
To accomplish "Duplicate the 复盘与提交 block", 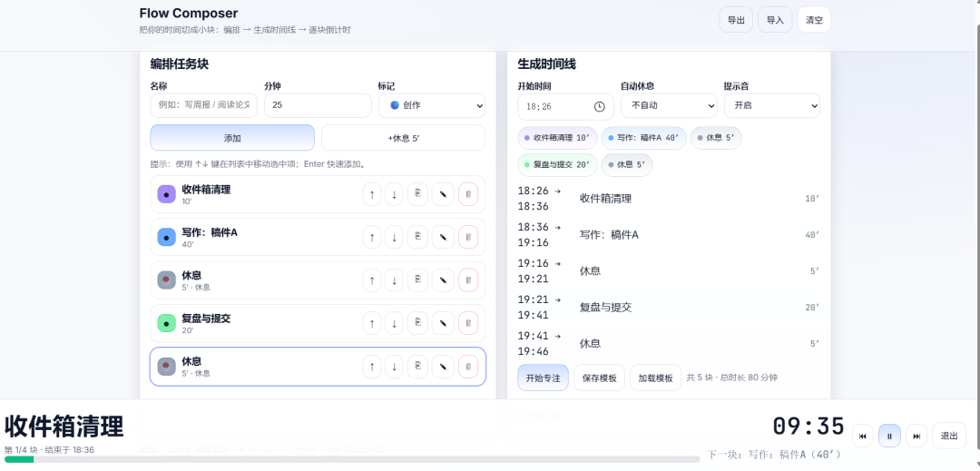I will tap(417, 324).
